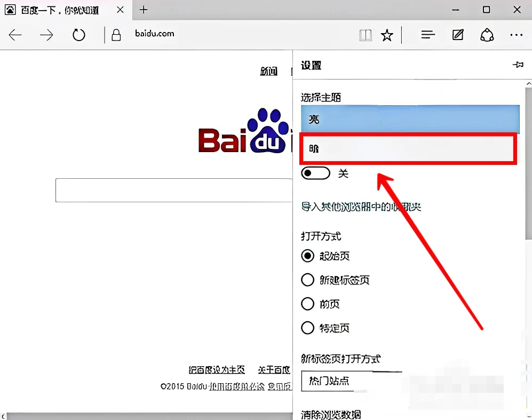Viewport: 532px width, 420px height.
Task: Select the 起始页 (start page) radio button
Action: tap(307, 256)
